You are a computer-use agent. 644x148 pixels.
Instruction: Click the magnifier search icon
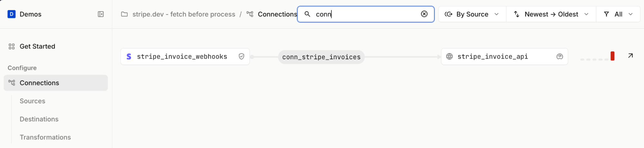point(307,14)
